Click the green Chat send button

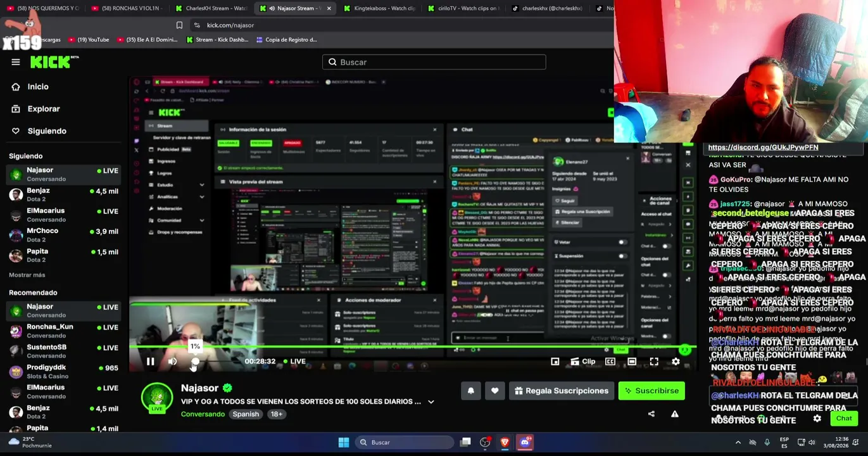[x=844, y=419]
